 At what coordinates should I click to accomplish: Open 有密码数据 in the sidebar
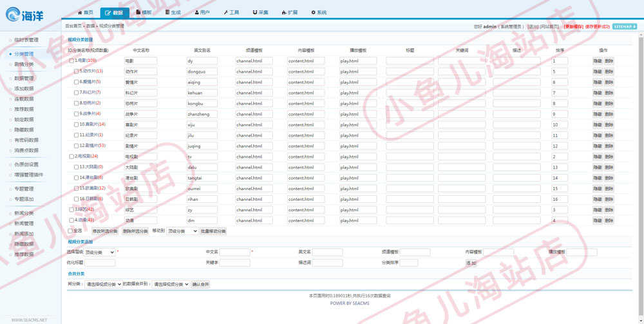(x=26, y=140)
